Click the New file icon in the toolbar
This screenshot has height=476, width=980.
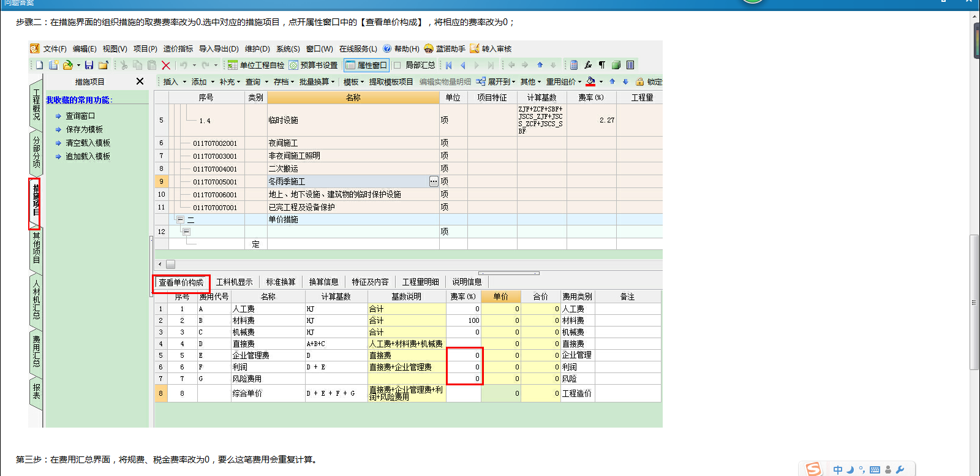coord(39,65)
